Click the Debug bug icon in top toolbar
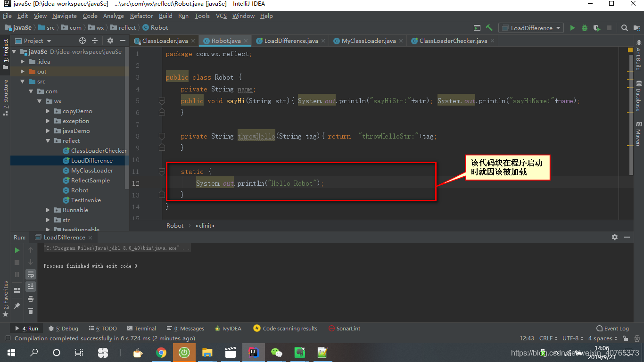644x362 pixels. coord(585,28)
